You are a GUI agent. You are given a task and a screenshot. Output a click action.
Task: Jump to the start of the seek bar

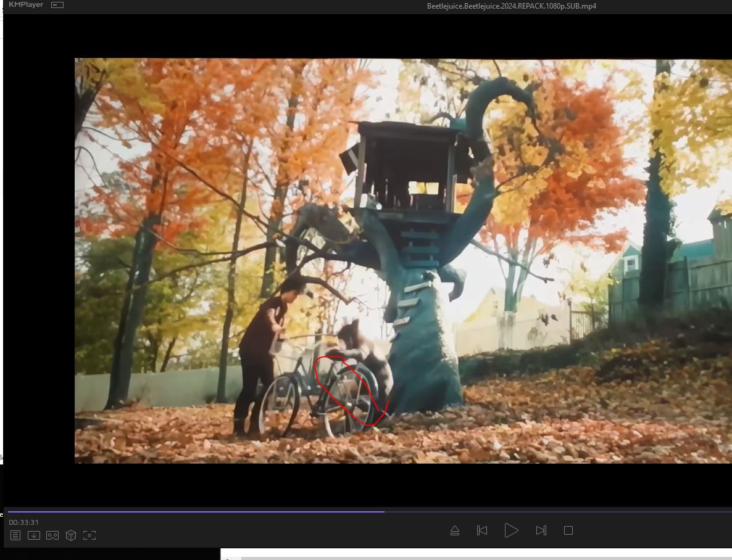8,511
